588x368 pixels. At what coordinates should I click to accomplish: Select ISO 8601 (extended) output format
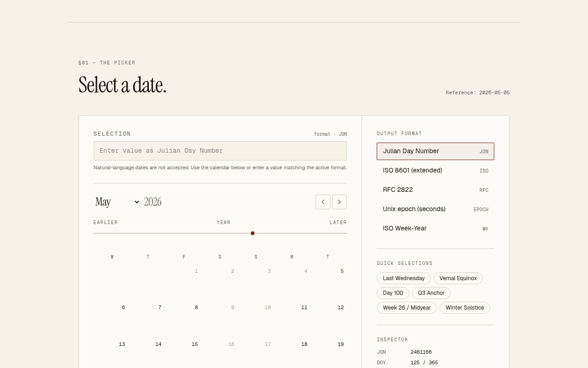coord(435,171)
